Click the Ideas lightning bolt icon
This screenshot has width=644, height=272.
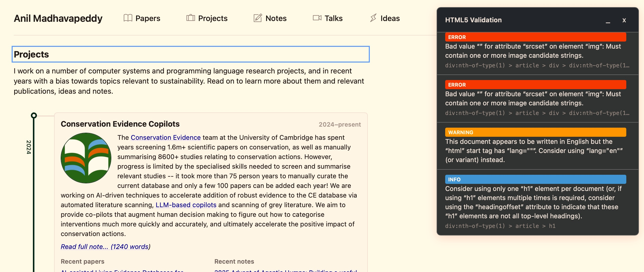tap(373, 18)
